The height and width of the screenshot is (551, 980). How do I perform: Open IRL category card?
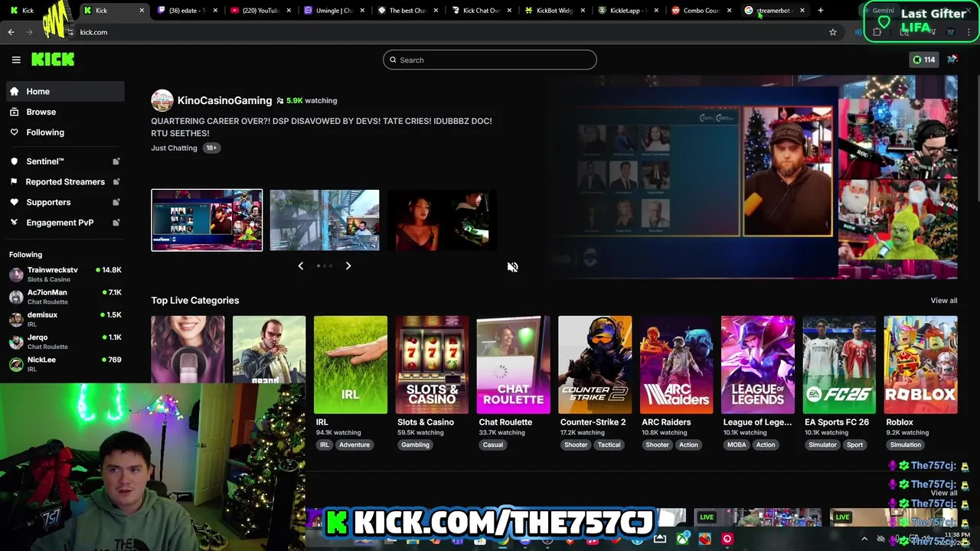click(351, 364)
